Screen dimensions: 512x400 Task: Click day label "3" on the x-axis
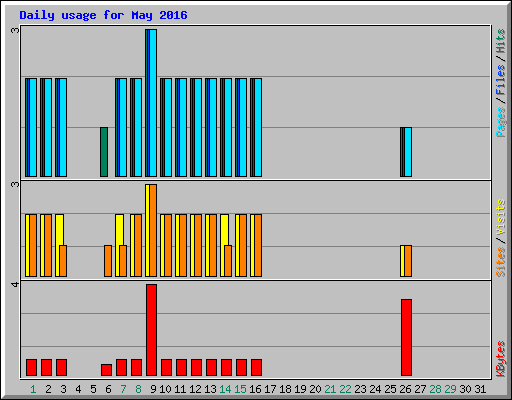[x=63, y=389]
